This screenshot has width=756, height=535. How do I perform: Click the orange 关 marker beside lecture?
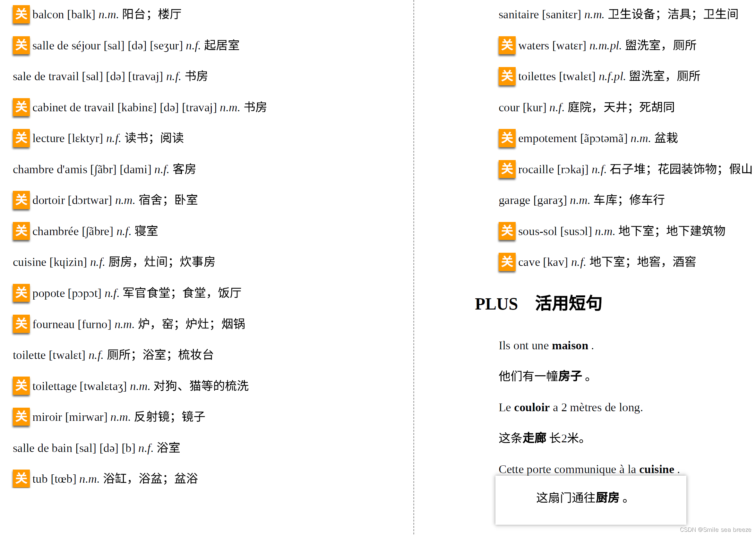21,138
